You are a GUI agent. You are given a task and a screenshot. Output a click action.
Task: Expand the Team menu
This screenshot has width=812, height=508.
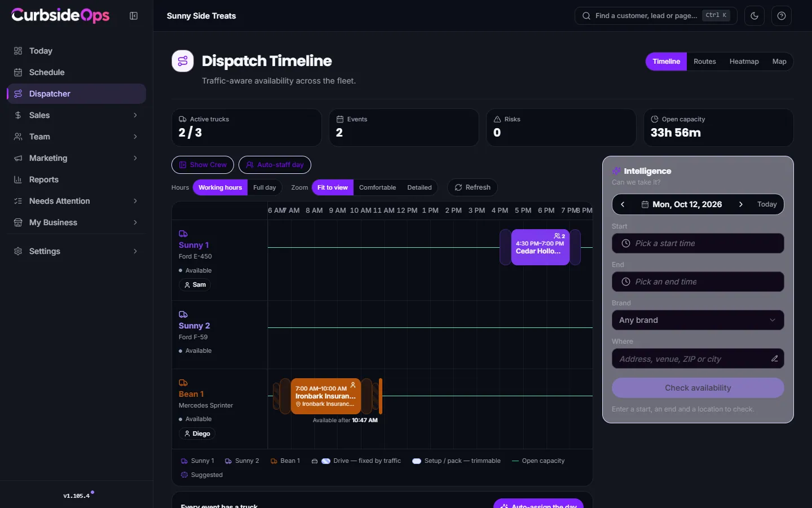click(76, 137)
